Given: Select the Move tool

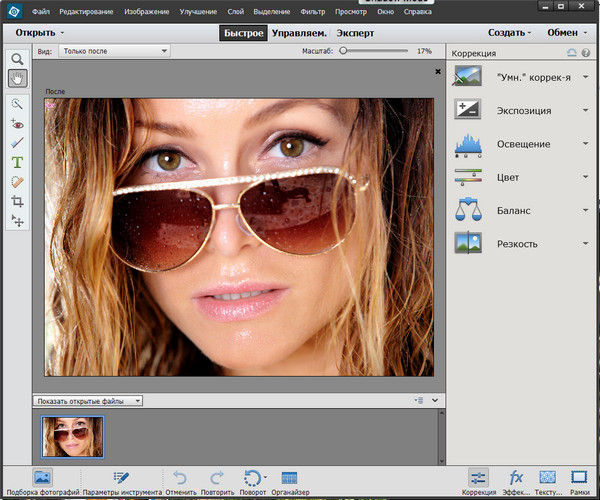Looking at the screenshot, I should 17,220.
